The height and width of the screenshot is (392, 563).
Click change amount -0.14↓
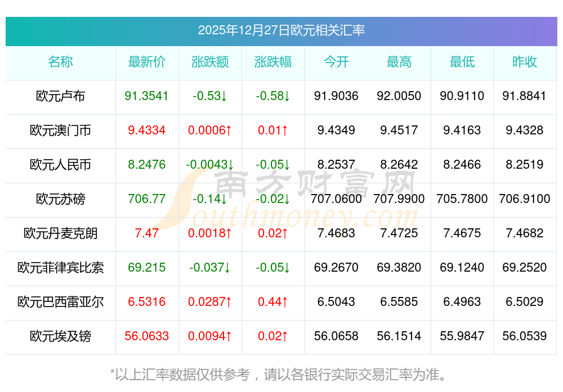pos(209,199)
